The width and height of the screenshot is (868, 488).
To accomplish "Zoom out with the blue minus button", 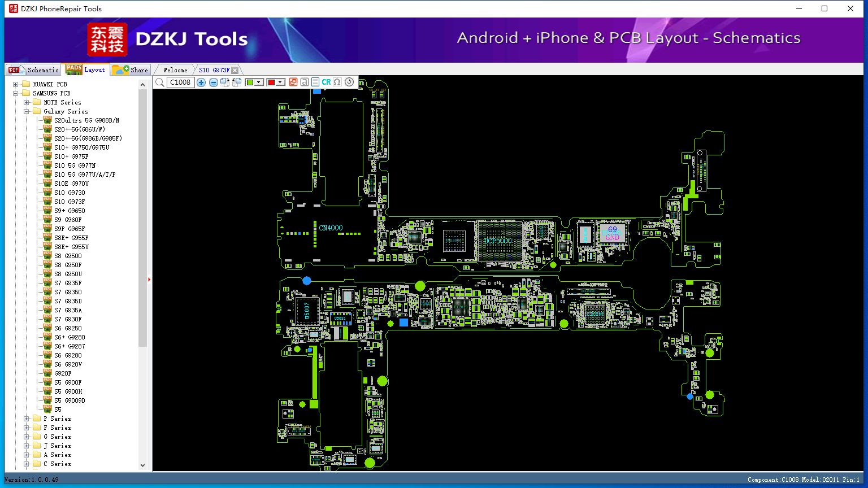I will tap(214, 82).
